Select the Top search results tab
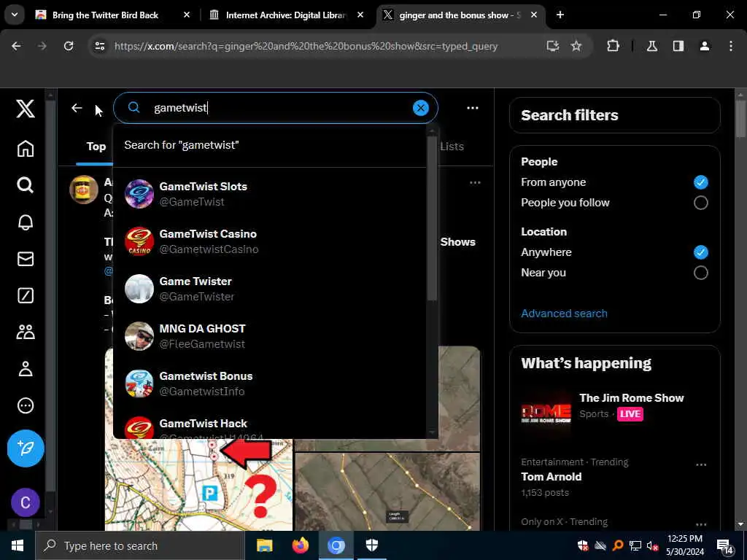 click(96, 147)
